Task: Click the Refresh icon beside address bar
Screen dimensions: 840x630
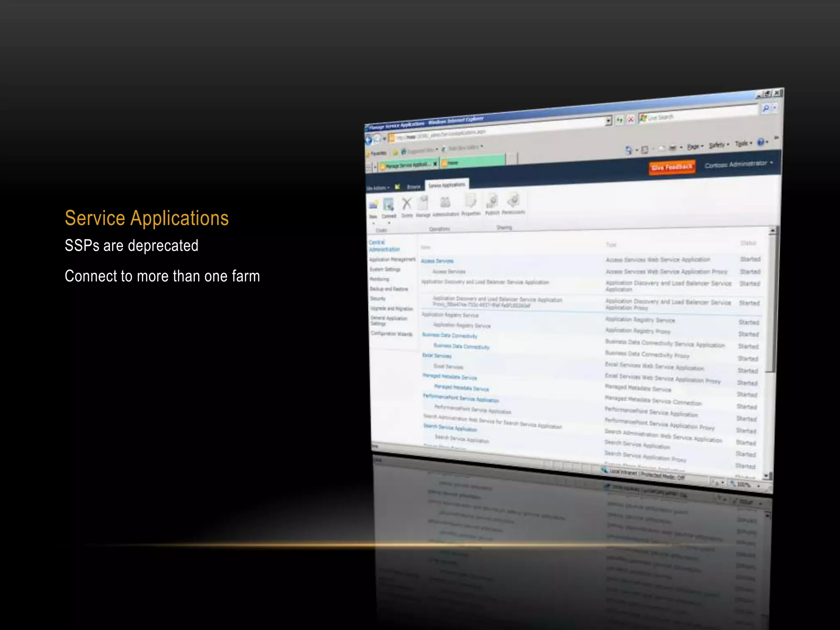Action: (x=619, y=120)
